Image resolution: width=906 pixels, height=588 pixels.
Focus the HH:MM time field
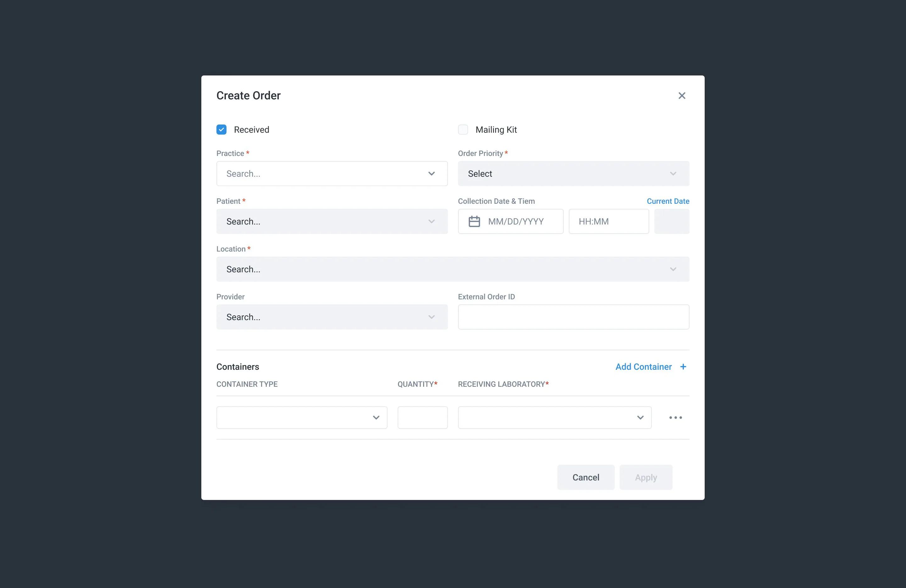pos(609,221)
